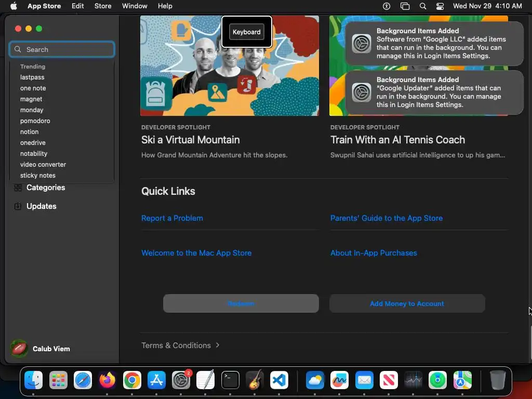Screen dimensions: 532x399
Task: Open the Window menu
Action: click(135, 6)
